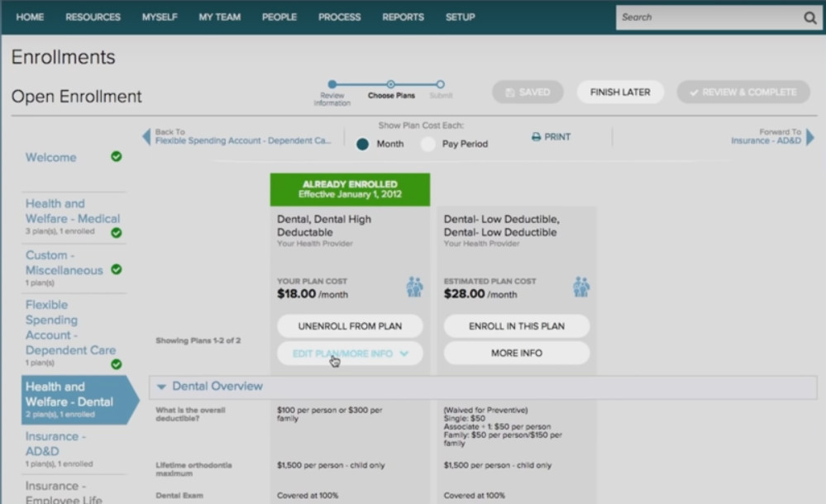This screenshot has width=826, height=504.
Task: Click the Choose Plans step in progress bar
Action: click(389, 83)
